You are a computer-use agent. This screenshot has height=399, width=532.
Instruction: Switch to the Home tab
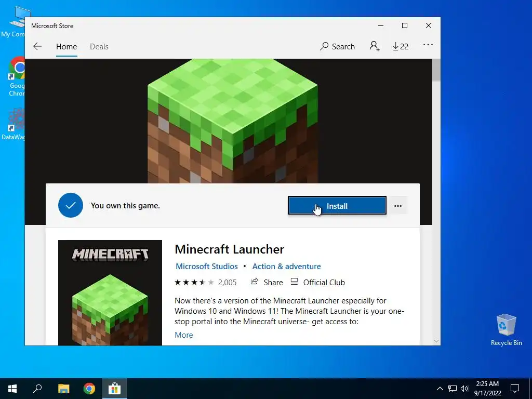pos(66,46)
